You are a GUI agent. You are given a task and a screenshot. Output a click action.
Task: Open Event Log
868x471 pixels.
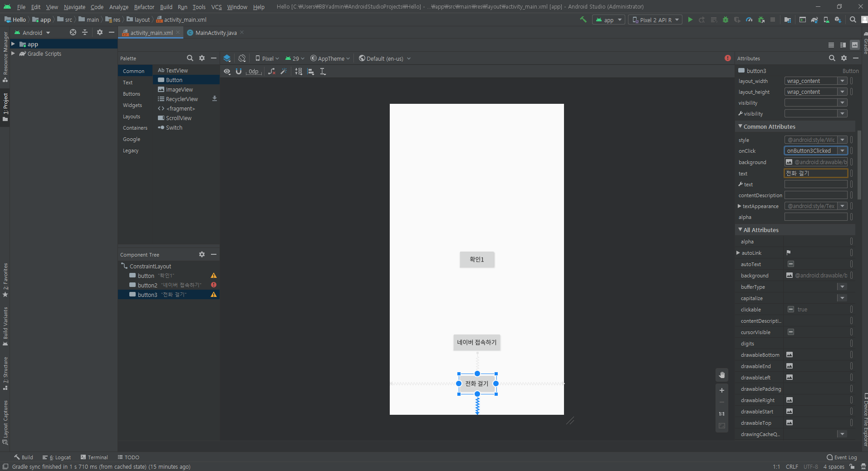(842, 457)
